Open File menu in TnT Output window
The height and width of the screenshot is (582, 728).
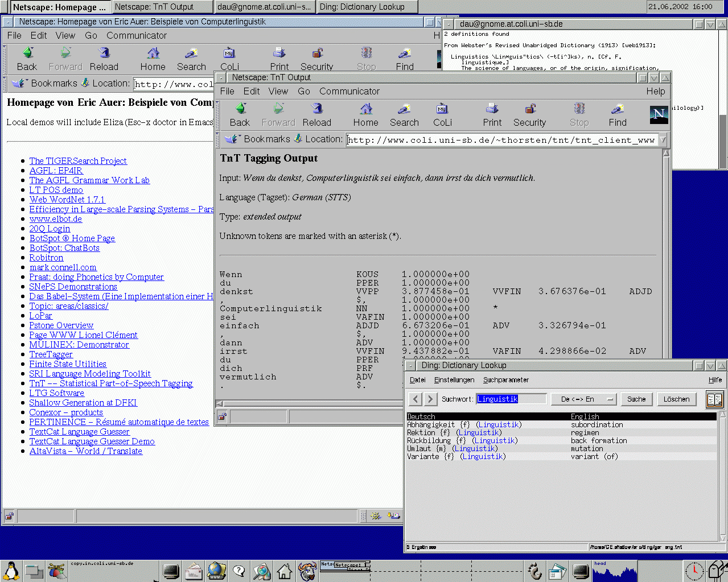pyautogui.click(x=227, y=91)
